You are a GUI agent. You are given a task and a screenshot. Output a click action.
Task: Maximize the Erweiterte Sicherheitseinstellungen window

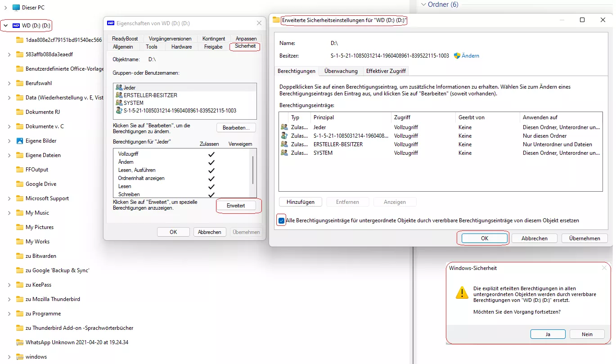point(582,20)
